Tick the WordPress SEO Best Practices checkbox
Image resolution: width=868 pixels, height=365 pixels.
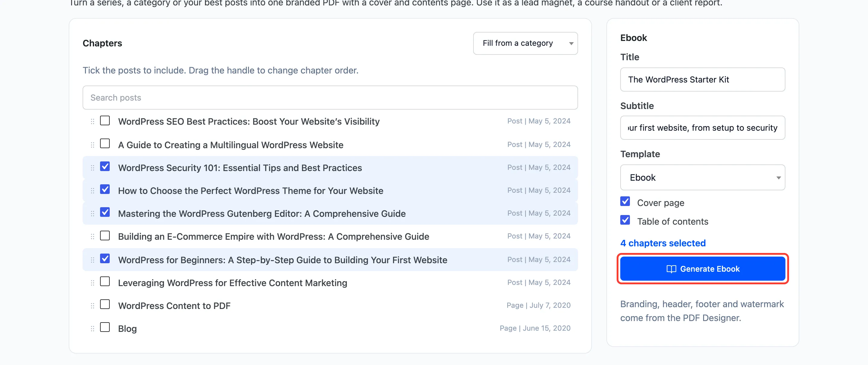pos(105,120)
